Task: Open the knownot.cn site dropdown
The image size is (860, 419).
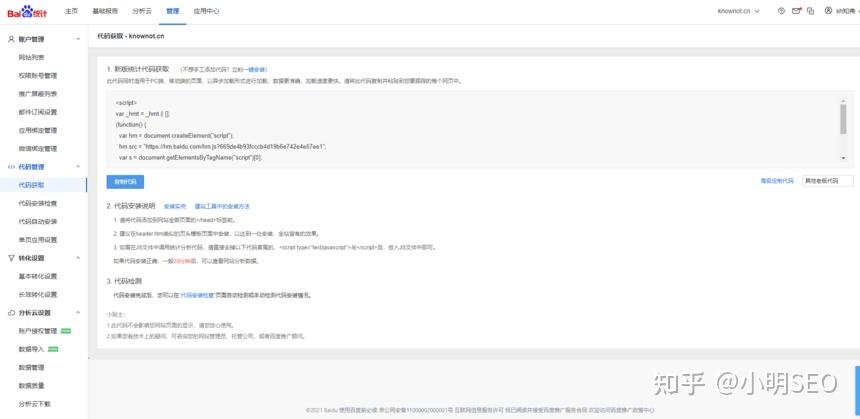Action: [x=738, y=11]
